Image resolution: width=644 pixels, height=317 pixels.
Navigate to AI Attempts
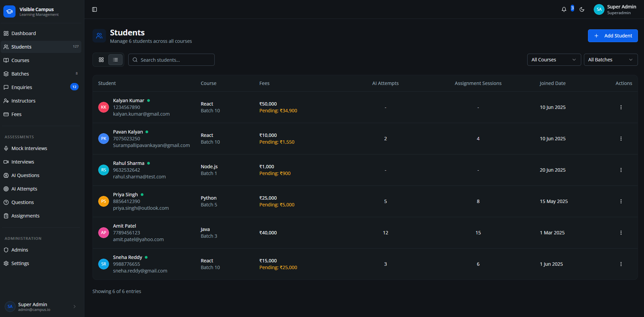tap(24, 189)
